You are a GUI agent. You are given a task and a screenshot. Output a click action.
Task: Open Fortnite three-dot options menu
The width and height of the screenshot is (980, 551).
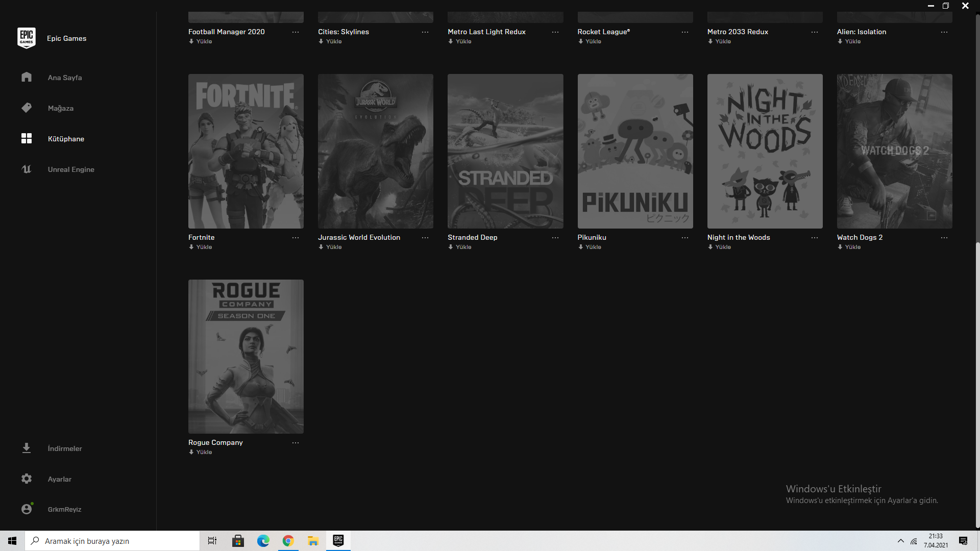click(296, 238)
